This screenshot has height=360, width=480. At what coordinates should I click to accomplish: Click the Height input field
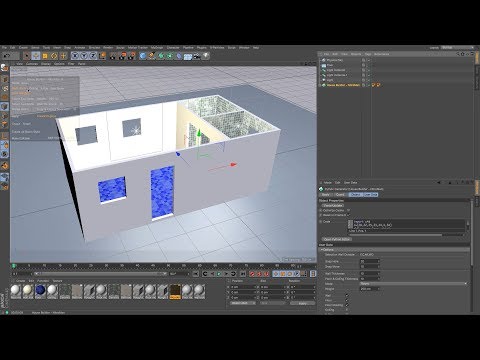[x=370, y=289]
